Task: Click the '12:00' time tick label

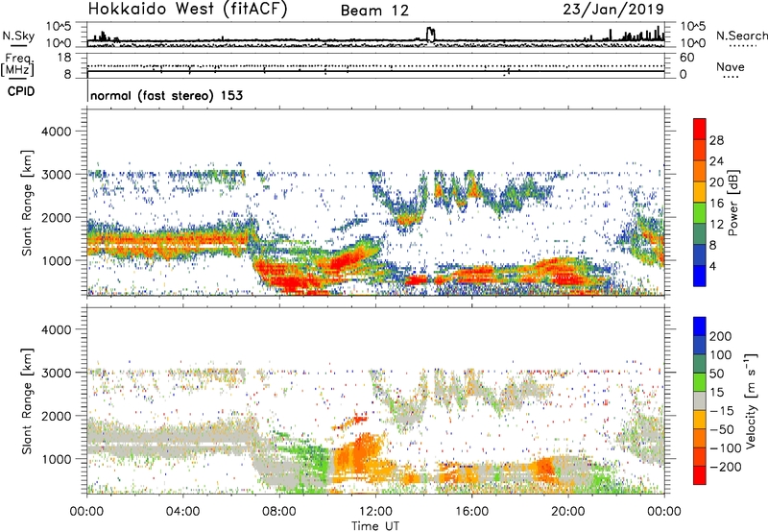Action: (x=375, y=511)
